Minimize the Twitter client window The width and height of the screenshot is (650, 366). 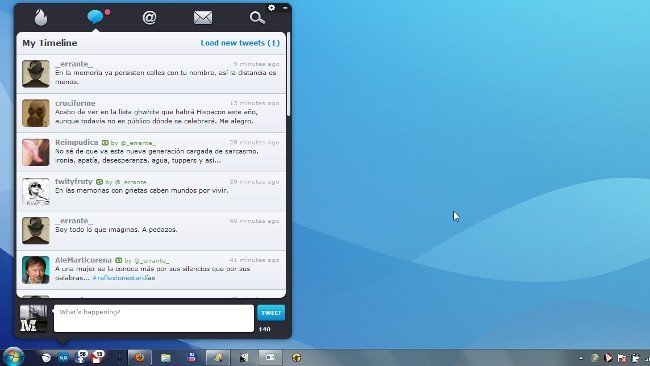tap(285, 7)
